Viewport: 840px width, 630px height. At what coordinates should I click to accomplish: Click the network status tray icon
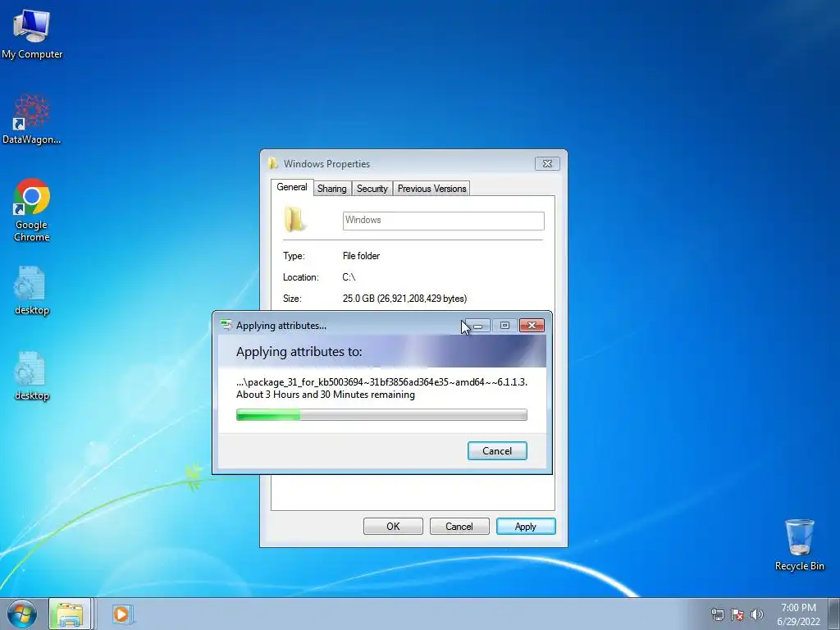pos(717,614)
